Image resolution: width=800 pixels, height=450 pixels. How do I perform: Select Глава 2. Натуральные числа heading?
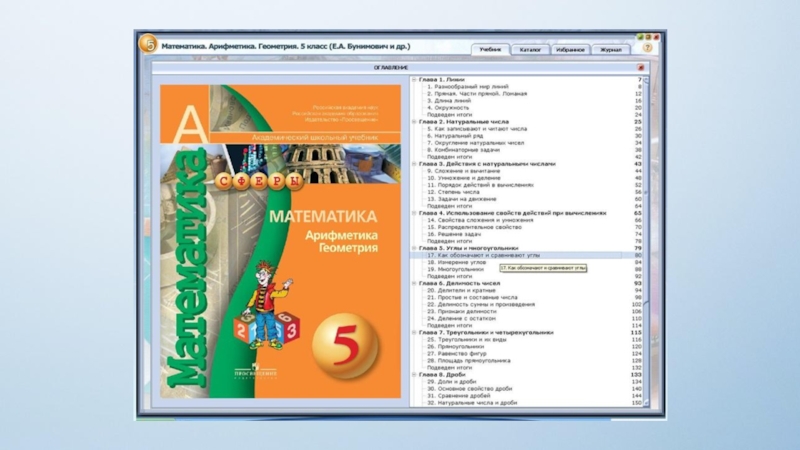464,122
